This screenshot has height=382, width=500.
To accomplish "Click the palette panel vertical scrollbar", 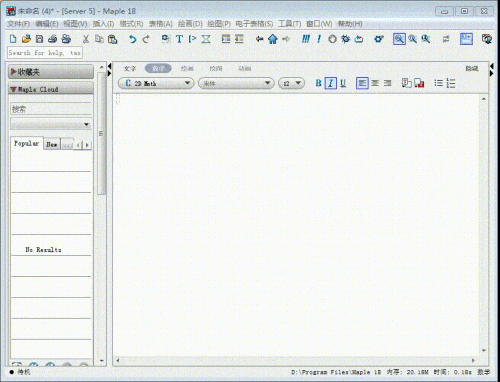I will coord(101,133).
